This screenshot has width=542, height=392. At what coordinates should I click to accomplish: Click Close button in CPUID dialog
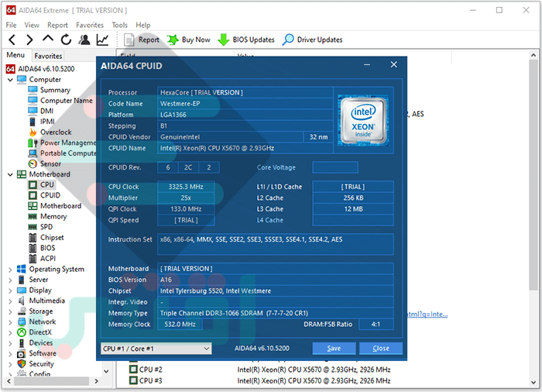pos(381,349)
